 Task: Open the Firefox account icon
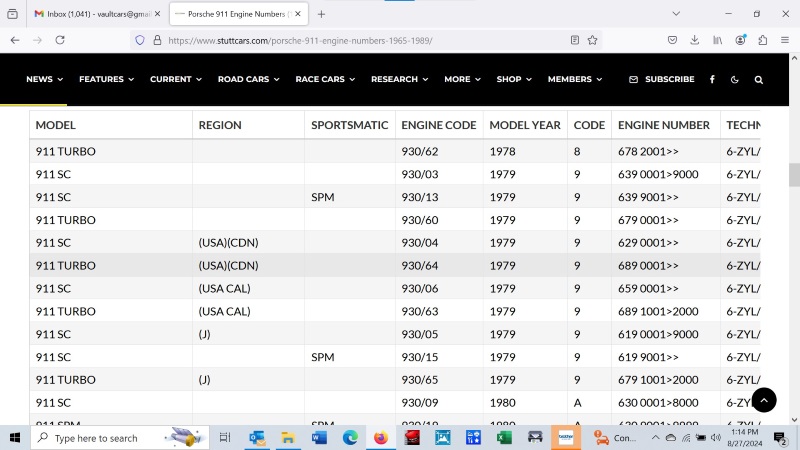740,40
